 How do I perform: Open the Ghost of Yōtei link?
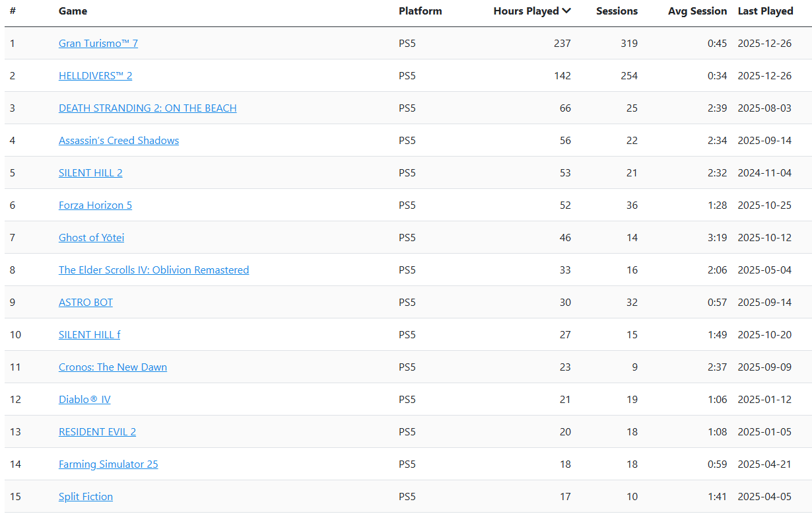91,238
